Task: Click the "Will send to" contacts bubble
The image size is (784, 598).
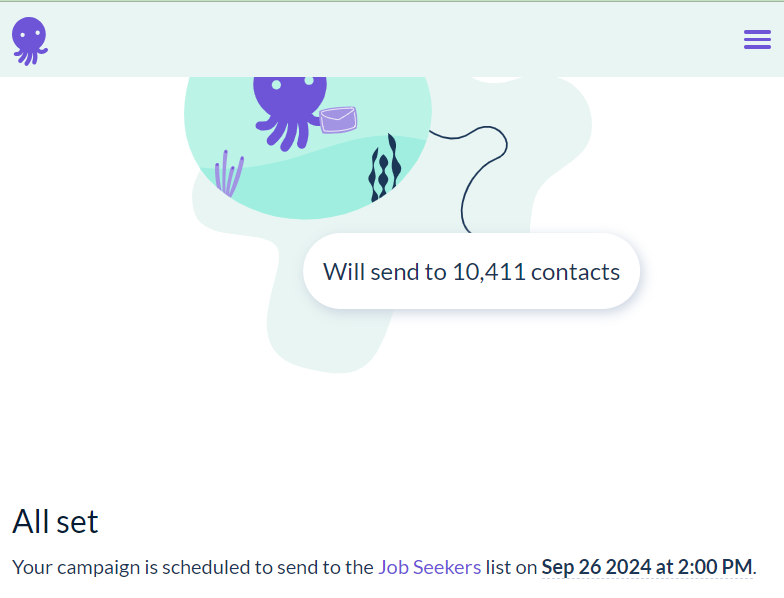Action: tap(472, 271)
